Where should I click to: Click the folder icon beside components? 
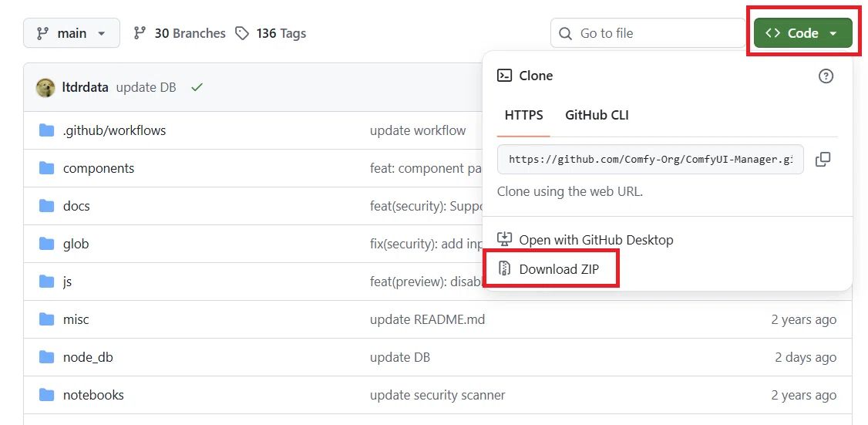point(47,168)
